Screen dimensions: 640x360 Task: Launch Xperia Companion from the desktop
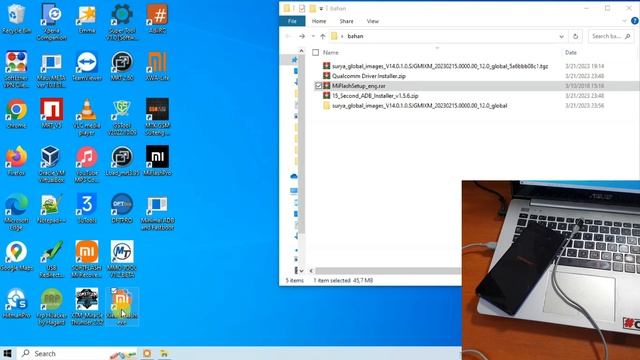point(51,22)
